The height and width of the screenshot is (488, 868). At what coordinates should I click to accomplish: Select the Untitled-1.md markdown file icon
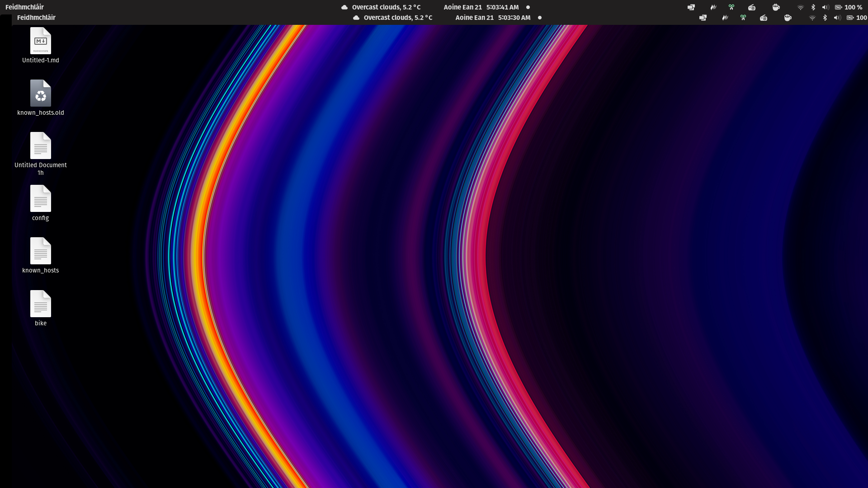point(40,41)
